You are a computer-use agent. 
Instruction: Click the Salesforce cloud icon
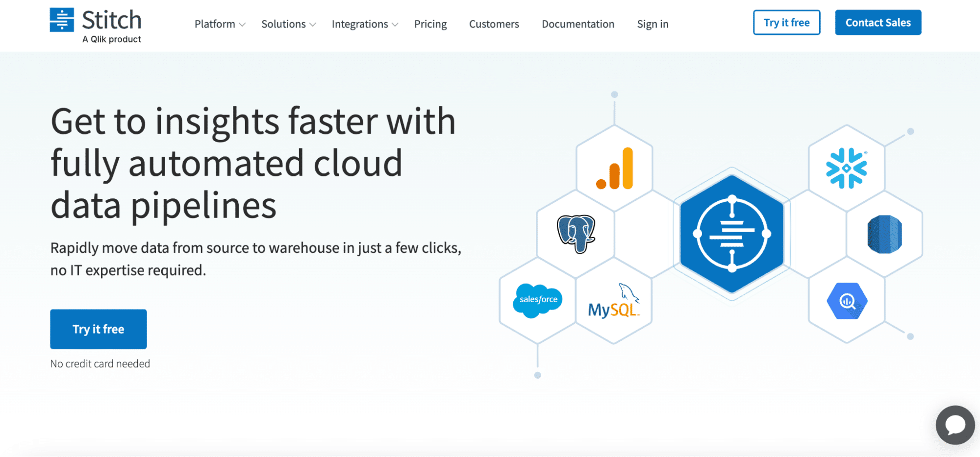(537, 300)
